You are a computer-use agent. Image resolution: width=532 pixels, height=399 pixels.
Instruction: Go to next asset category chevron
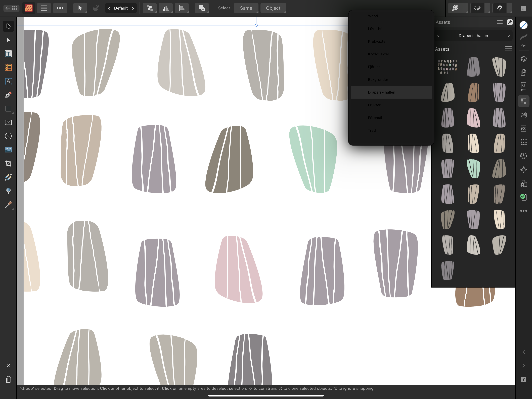tap(508, 36)
